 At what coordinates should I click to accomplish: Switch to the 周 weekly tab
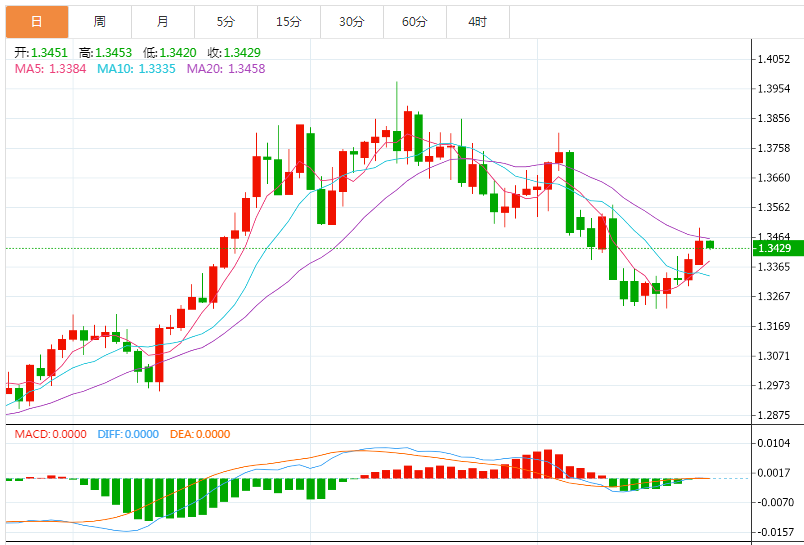click(100, 22)
